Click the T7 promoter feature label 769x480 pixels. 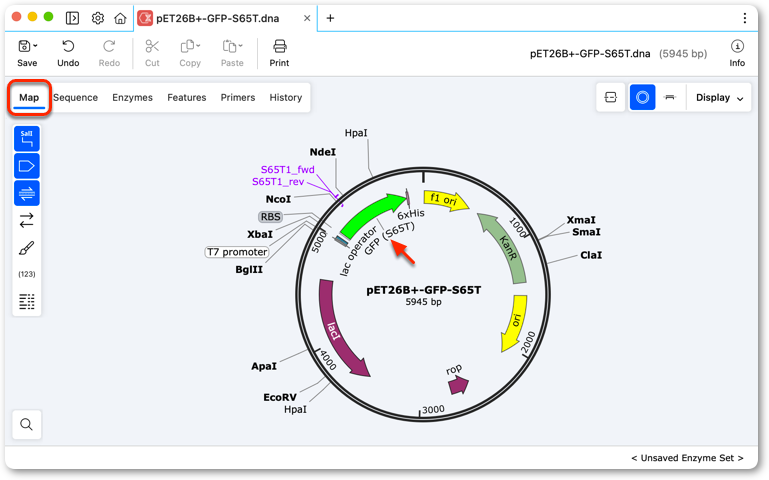tap(237, 252)
